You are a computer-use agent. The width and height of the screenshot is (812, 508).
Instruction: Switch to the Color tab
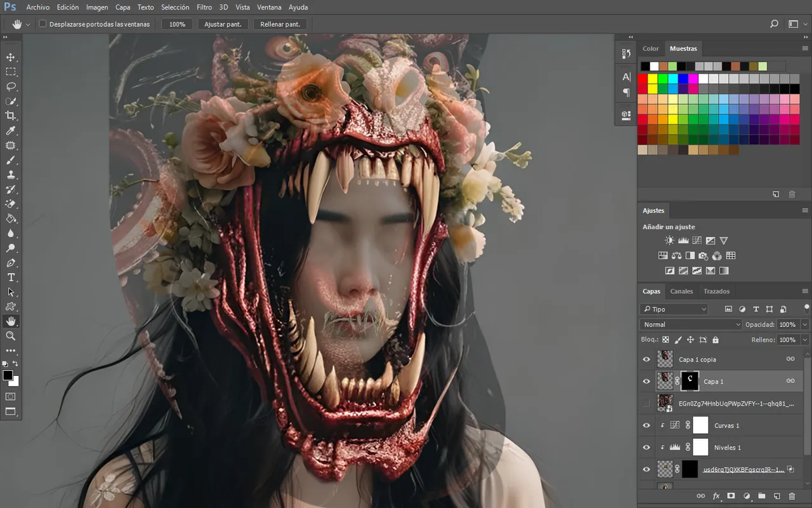pos(651,48)
